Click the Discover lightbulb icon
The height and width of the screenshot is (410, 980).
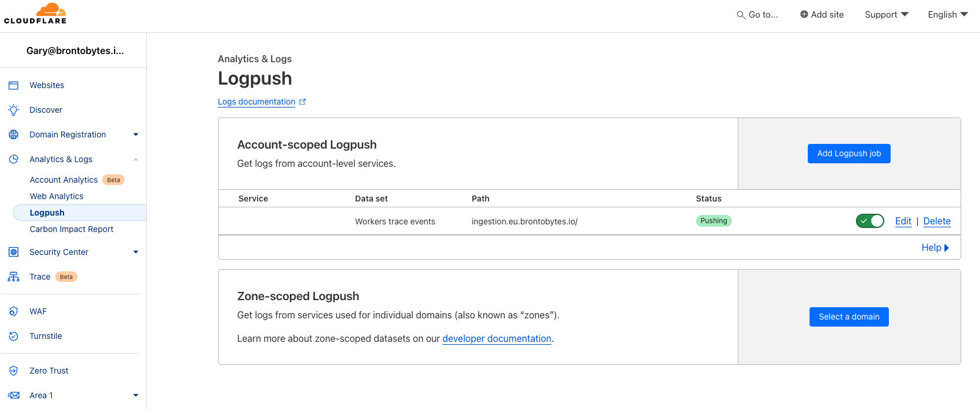(14, 110)
